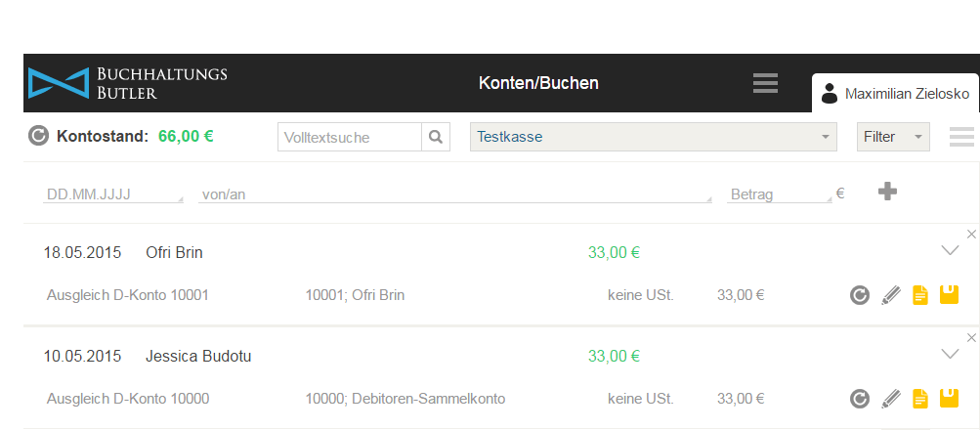Viewport: 980px width, 430px height.
Task: Collapse the Jessica Budotu entry chevron
Action: coord(950,354)
